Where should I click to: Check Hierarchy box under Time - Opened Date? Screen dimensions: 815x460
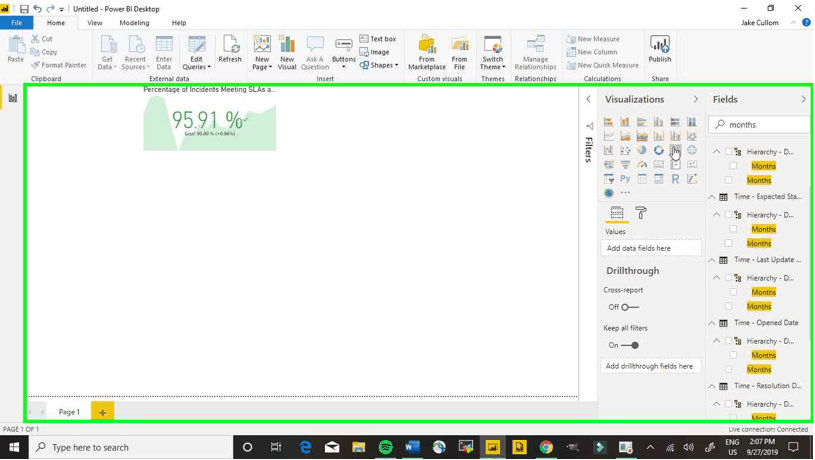[728, 341]
